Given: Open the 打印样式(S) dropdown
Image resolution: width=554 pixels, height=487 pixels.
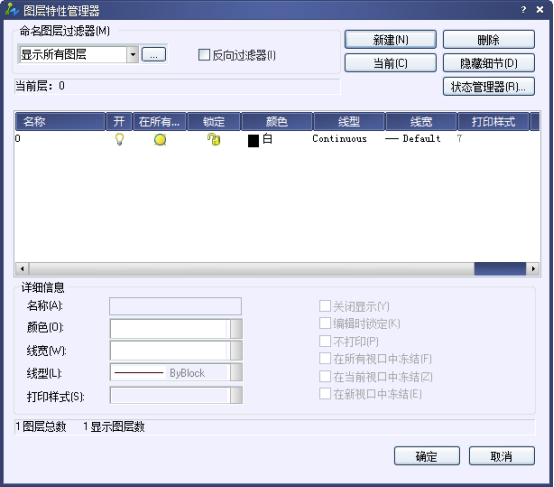Looking at the screenshot, I should tap(236, 395).
